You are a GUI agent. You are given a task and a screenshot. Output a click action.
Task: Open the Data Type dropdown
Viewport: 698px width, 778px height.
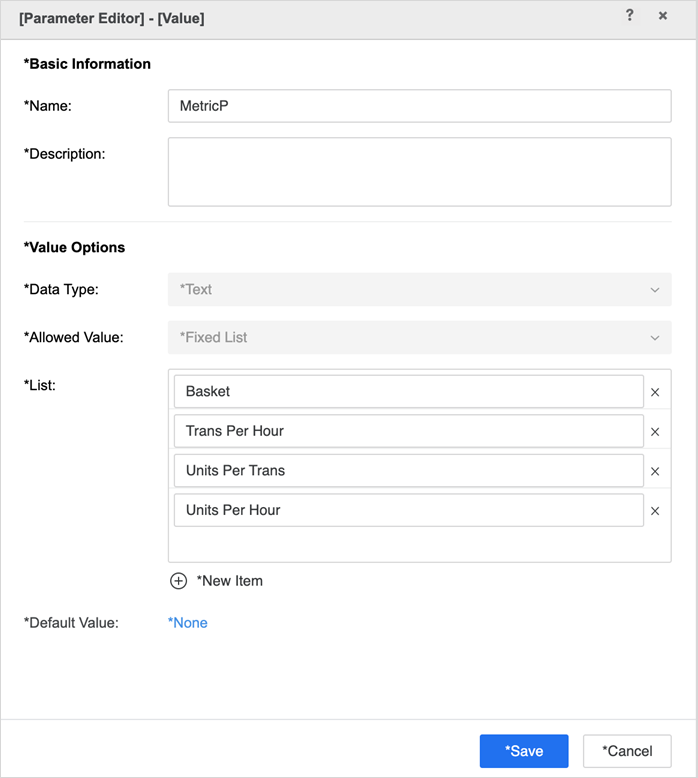coord(419,290)
